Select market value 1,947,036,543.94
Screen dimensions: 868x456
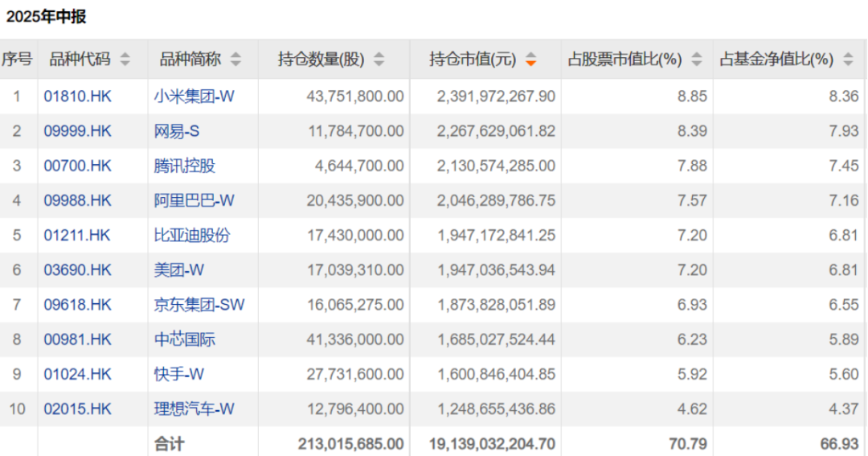[x=497, y=270]
